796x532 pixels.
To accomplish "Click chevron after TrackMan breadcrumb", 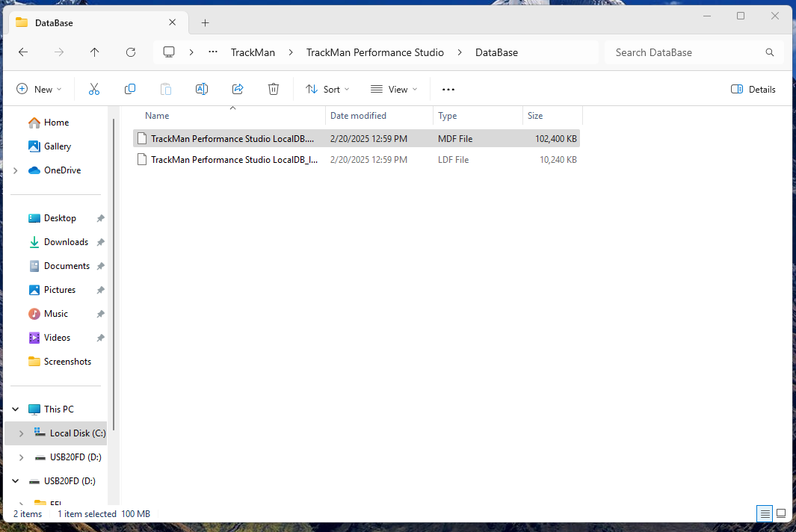I will click(x=291, y=52).
